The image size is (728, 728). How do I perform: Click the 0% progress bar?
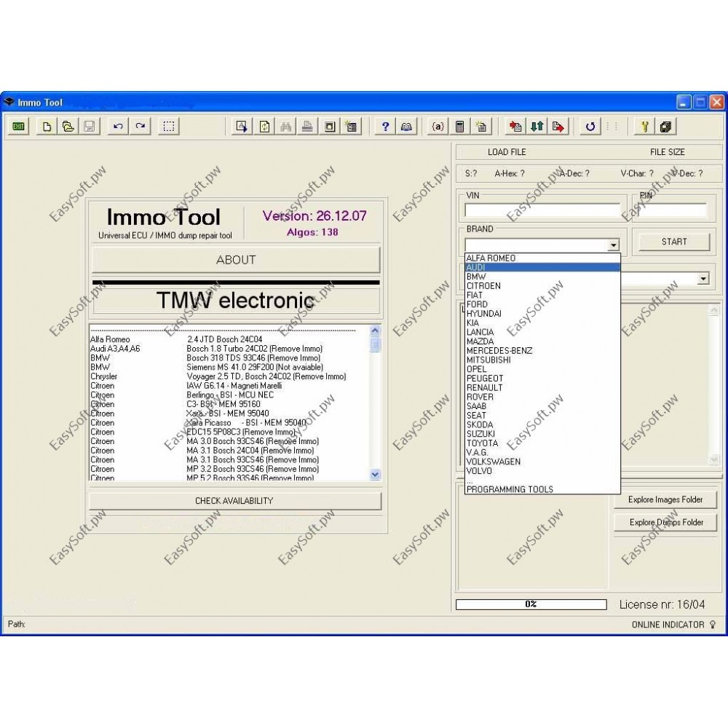coord(531,604)
